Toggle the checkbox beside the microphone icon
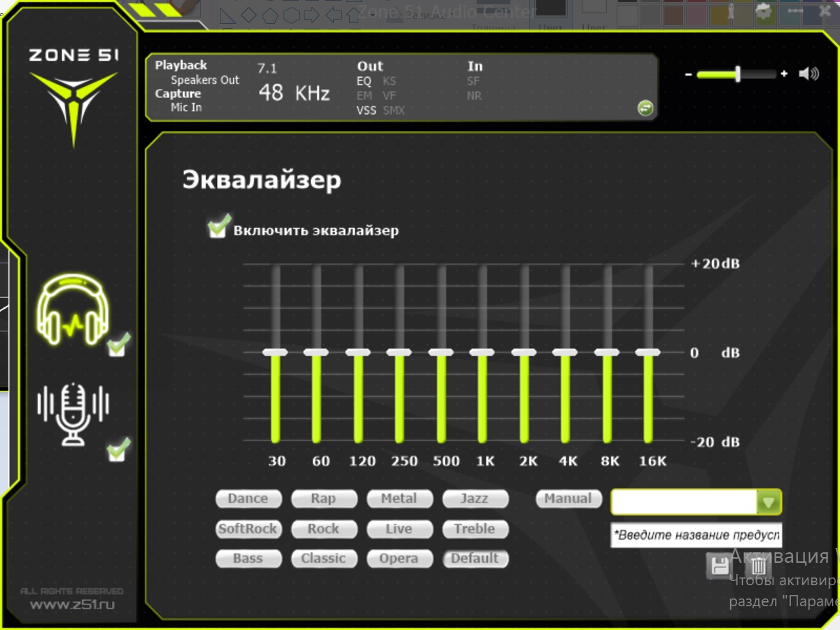Viewport: 840px width, 630px height. coord(118,449)
